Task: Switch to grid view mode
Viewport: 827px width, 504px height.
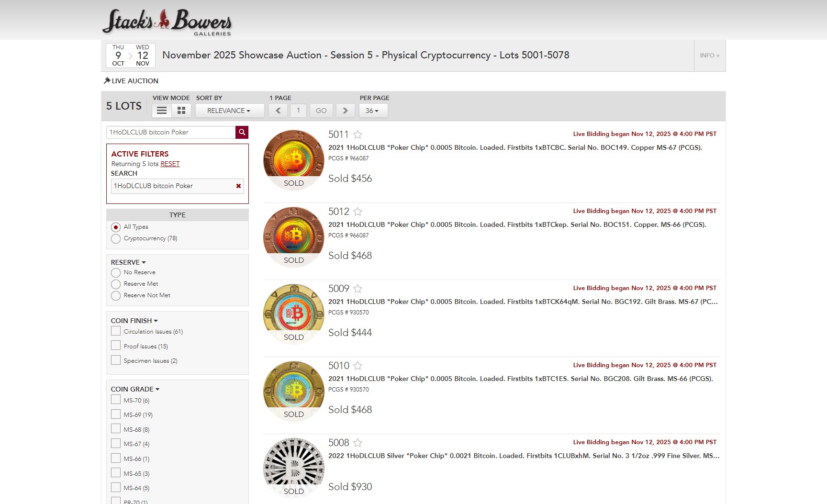Action: click(181, 110)
